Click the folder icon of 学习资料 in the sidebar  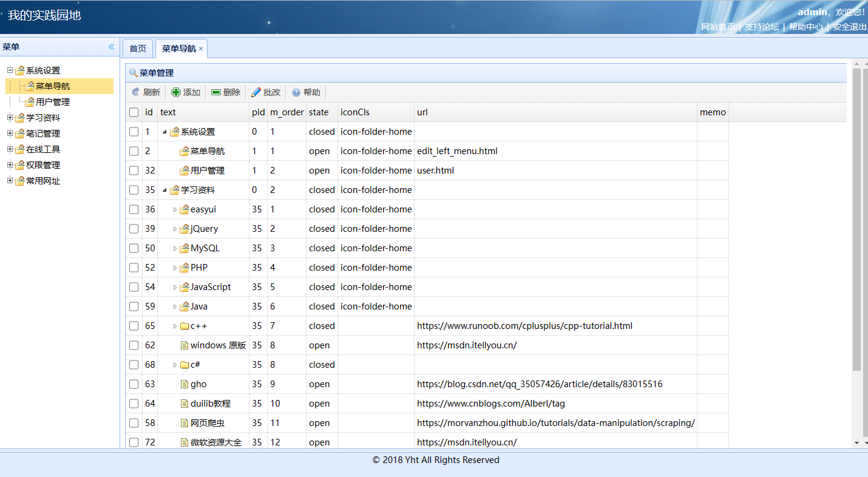pyautogui.click(x=20, y=118)
